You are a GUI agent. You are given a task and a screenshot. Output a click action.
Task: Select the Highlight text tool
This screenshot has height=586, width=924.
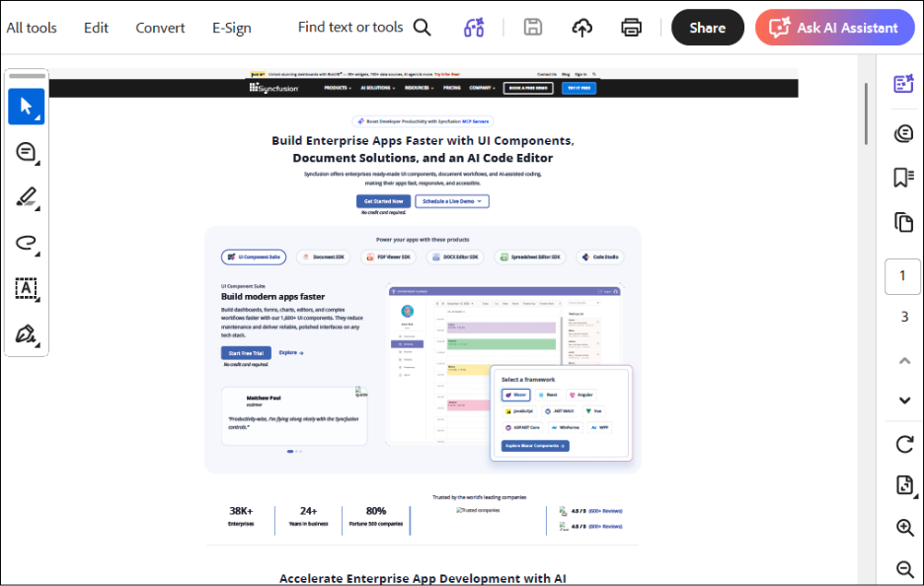[25, 197]
